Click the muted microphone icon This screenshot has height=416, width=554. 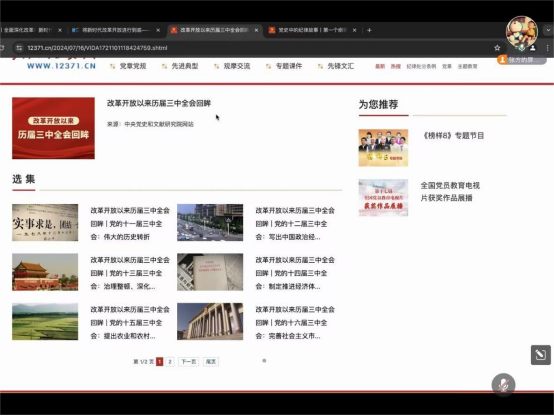[503, 385]
